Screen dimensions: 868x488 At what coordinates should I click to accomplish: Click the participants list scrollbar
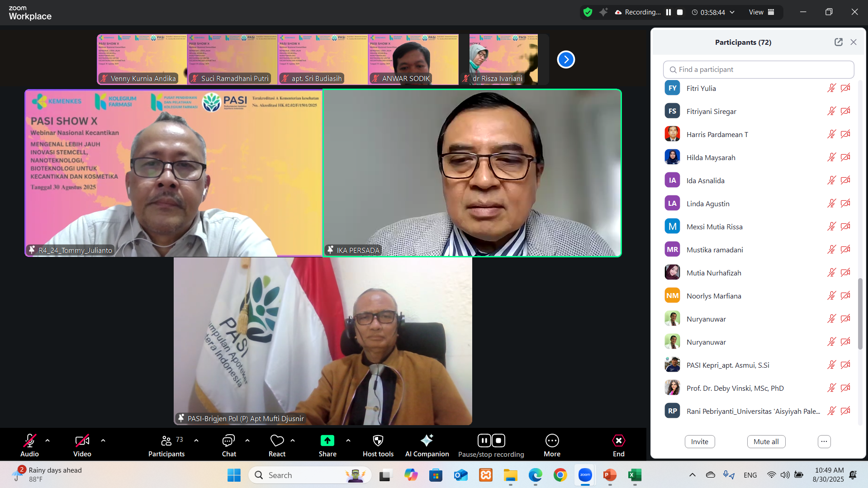pyautogui.click(x=860, y=314)
